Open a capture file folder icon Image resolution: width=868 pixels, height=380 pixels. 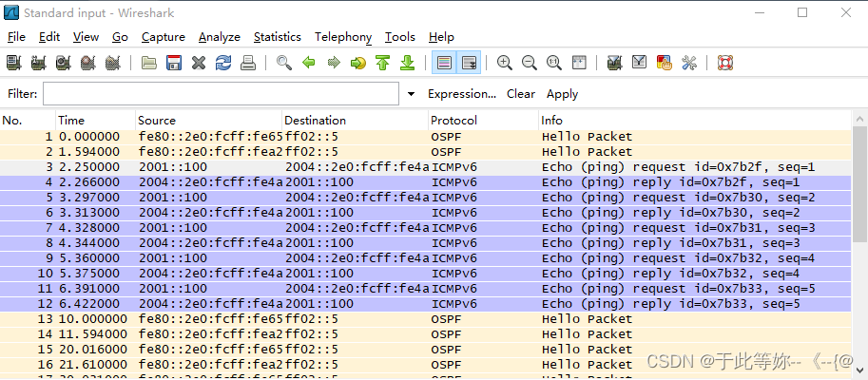click(x=149, y=63)
